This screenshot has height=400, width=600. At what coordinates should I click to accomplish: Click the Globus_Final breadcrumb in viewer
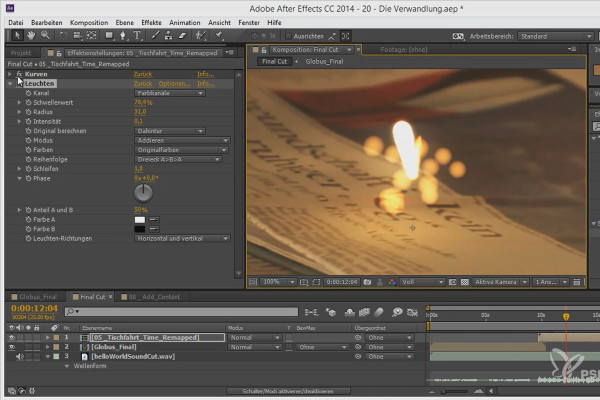click(324, 61)
